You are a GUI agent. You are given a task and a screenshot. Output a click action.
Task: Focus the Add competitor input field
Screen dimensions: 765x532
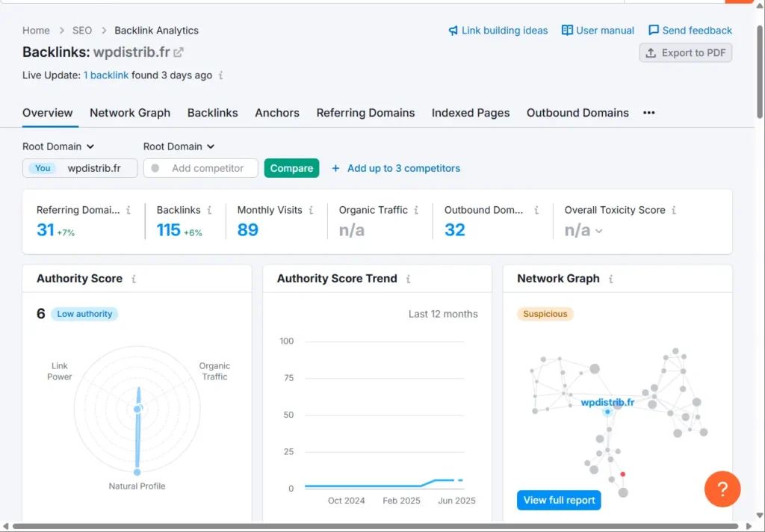(x=200, y=168)
